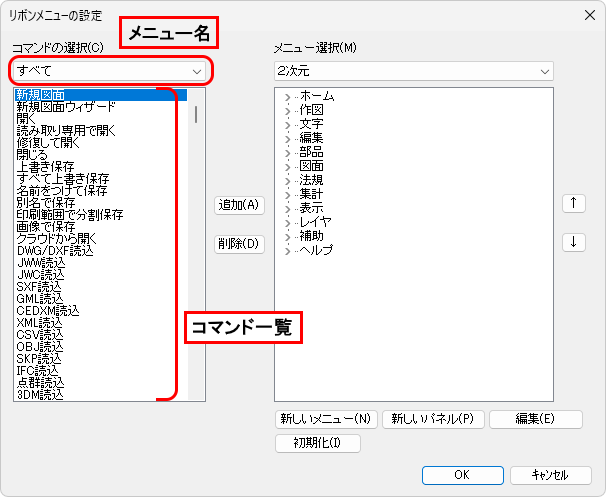Select the 表示 menu label in tree
The image size is (606, 497).
click(311, 208)
